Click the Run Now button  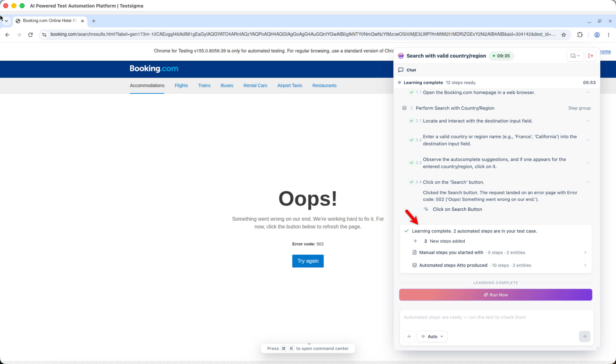(496, 295)
